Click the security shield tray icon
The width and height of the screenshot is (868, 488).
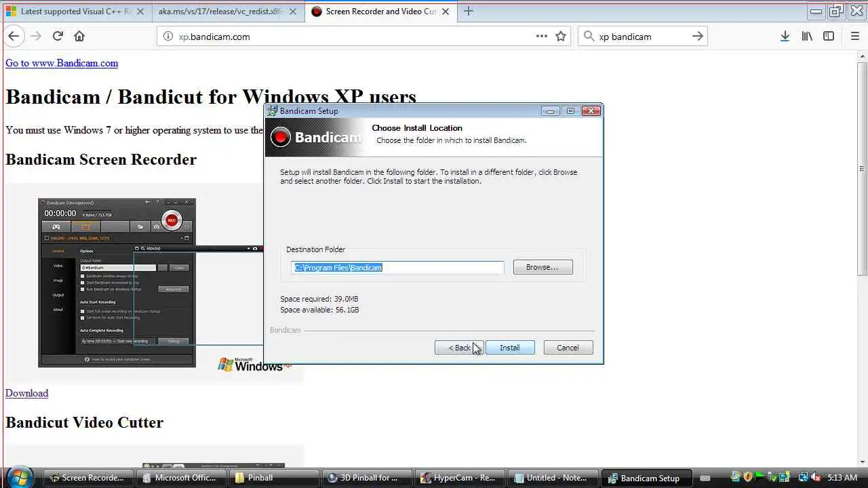coord(748,477)
